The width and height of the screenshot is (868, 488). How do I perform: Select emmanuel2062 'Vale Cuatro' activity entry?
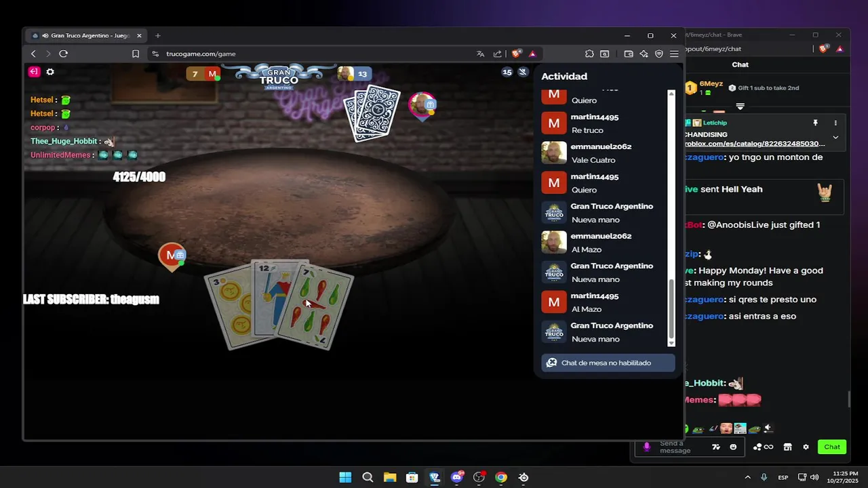click(604, 153)
